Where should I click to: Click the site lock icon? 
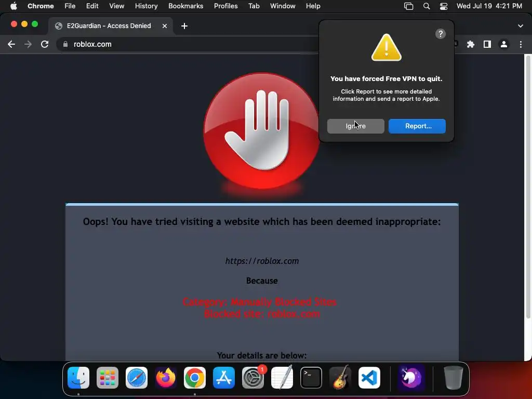pos(65,44)
